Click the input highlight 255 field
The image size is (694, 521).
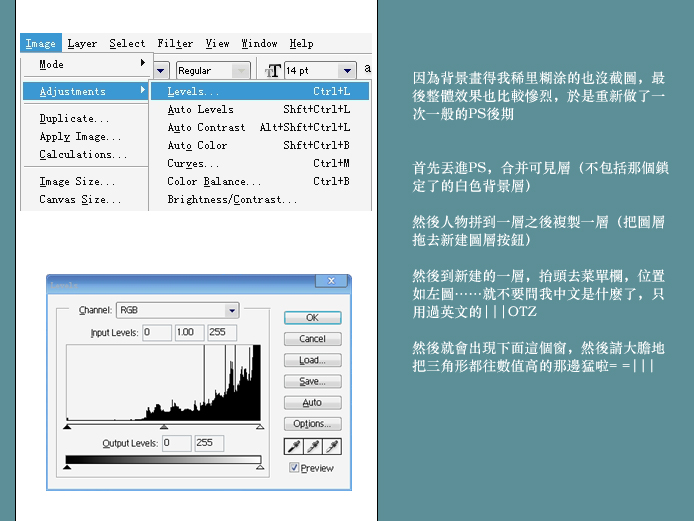pyautogui.click(x=222, y=332)
